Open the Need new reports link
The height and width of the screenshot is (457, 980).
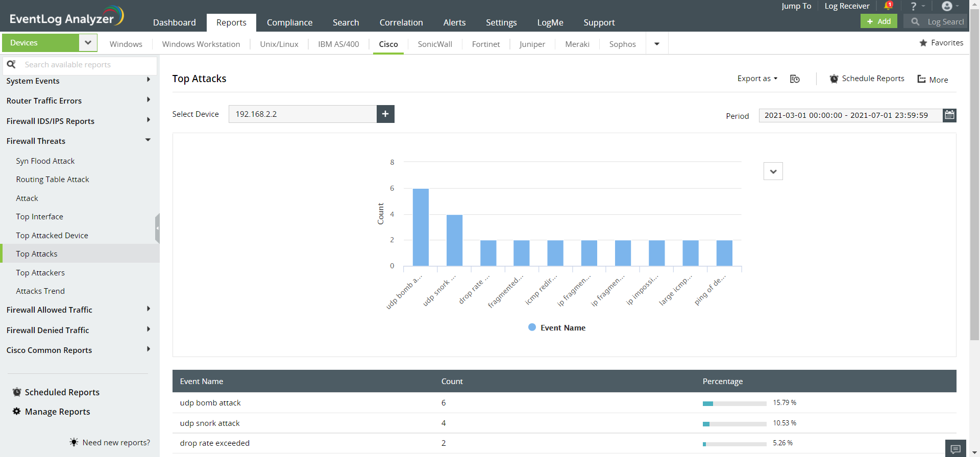point(116,443)
